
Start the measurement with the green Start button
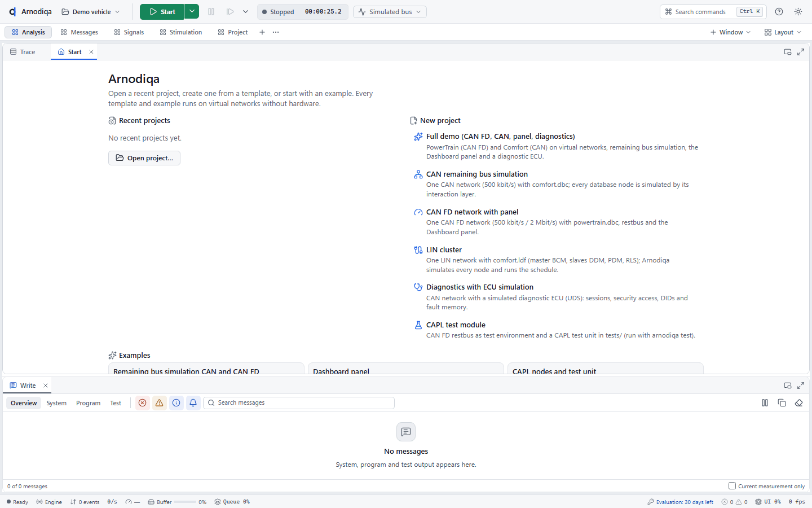pos(162,12)
